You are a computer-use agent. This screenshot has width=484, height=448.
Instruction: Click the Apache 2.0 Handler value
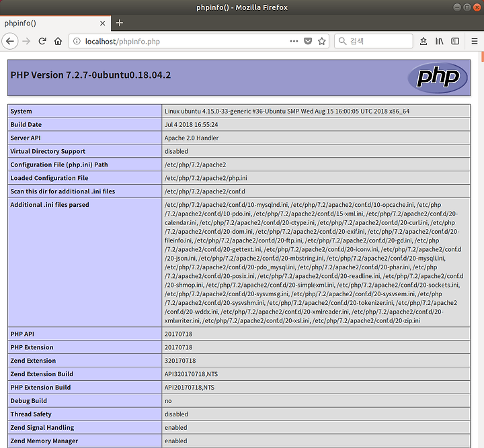click(x=192, y=138)
